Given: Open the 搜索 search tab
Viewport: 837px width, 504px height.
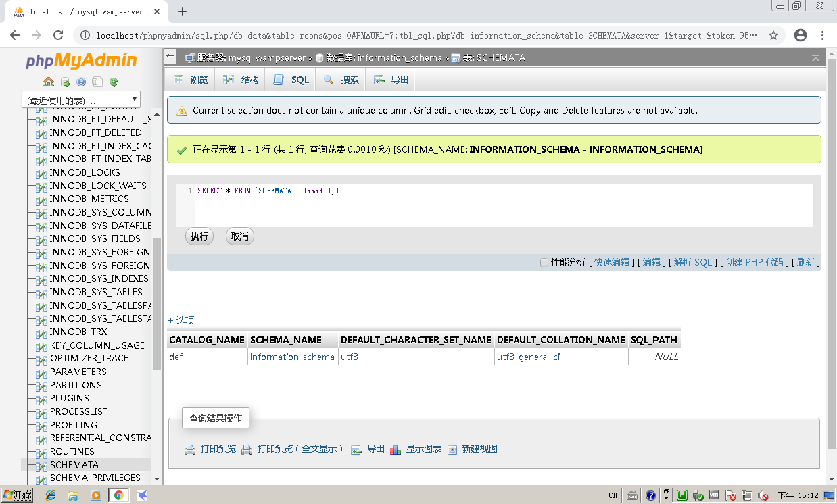Looking at the screenshot, I should tap(341, 80).
